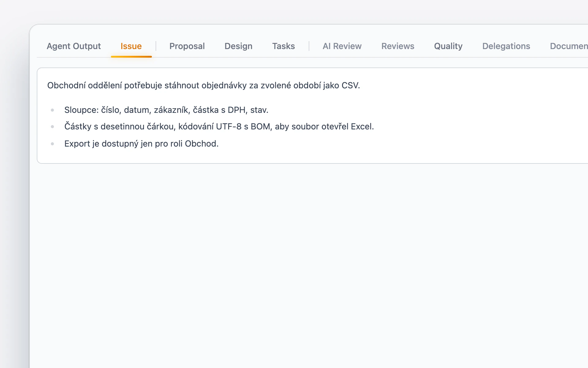Click the "Export je dostupný" bullet line
Screen dimensions: 588x368
[x=141, y=144]
